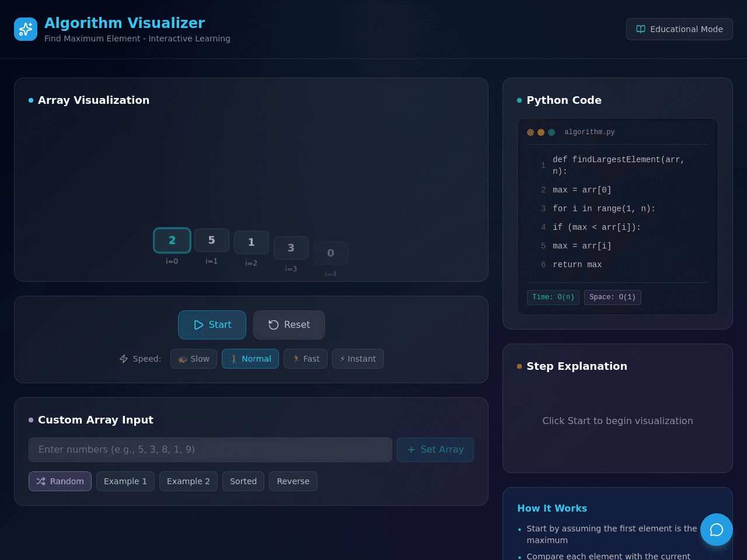Select Instant speed
Screen dimensions: 747x560
(x=358, y=359)
